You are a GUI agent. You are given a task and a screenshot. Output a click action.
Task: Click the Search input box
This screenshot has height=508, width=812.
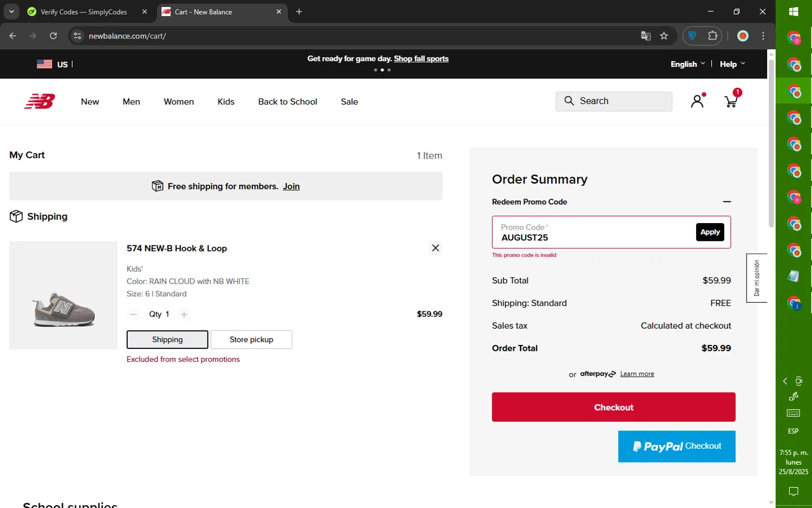[614, 101]
